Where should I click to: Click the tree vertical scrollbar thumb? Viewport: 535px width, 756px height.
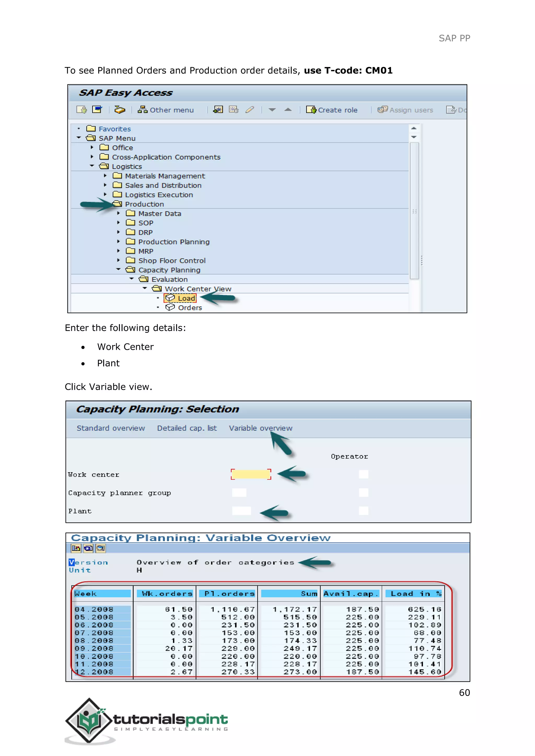(x=414, y=211)
